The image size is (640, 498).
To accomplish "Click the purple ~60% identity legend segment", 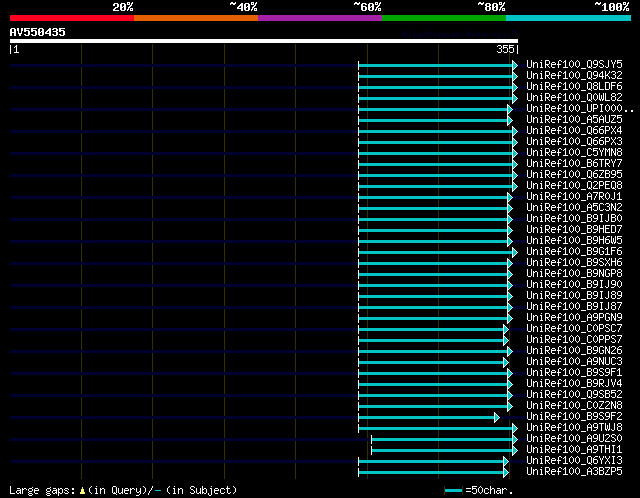I will point(320,18).
